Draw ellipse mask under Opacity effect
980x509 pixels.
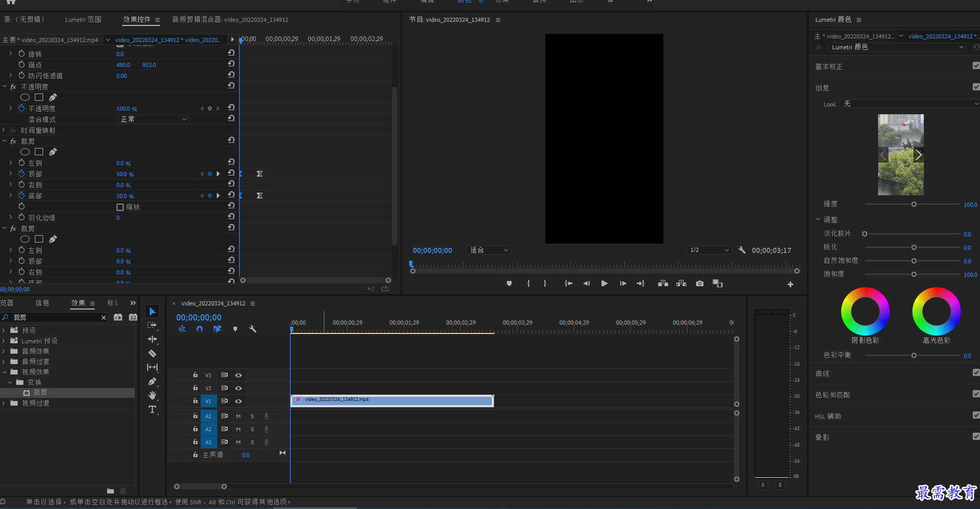pyautogui.click(x=25, y=97)
